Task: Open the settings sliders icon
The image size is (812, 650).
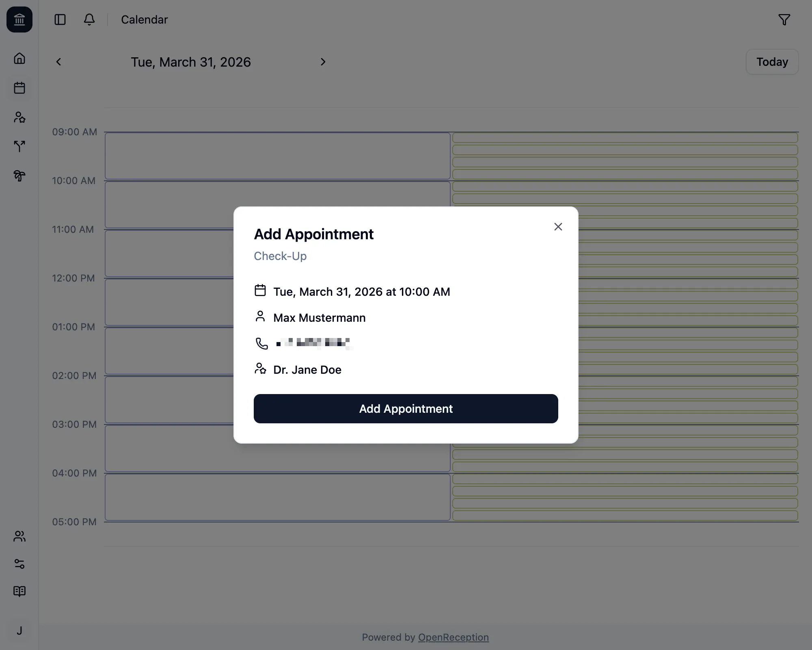Action: tap(19, 564)
